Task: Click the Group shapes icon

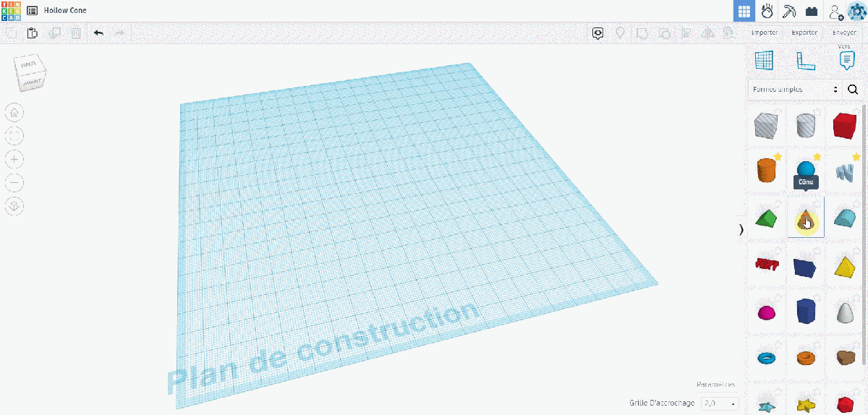Action: click(642, 33)
